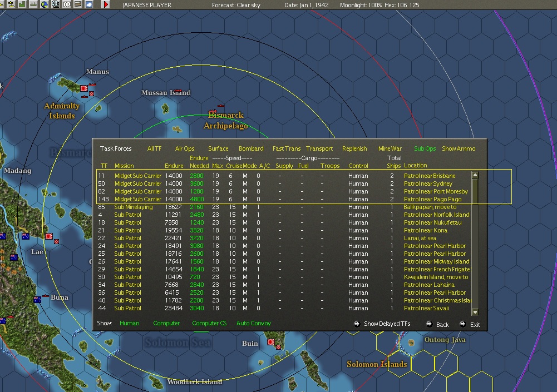Screen dimensions: 557x392
Task: Click Show Delayed TFs label
Action: [x=387, y=324]
